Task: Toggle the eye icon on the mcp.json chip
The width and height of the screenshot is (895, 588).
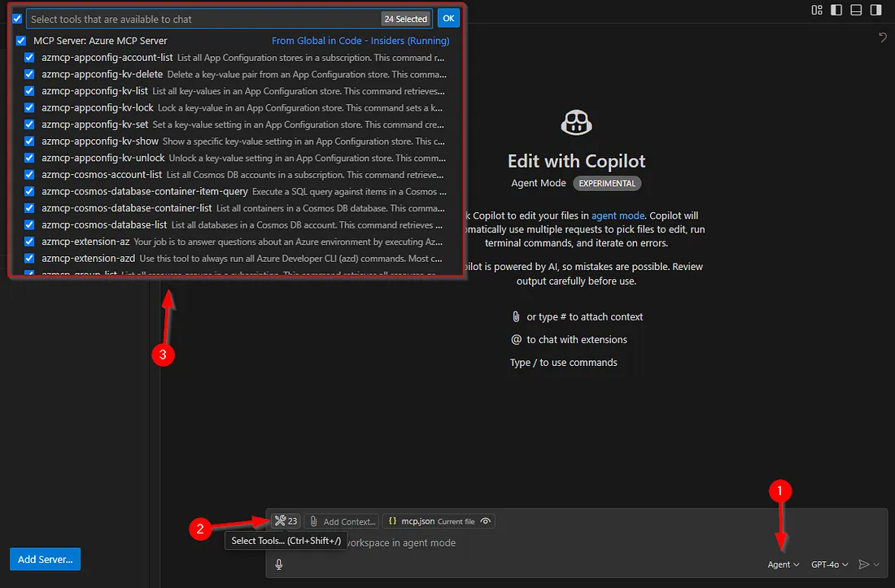Action: (x=485, y=520)
